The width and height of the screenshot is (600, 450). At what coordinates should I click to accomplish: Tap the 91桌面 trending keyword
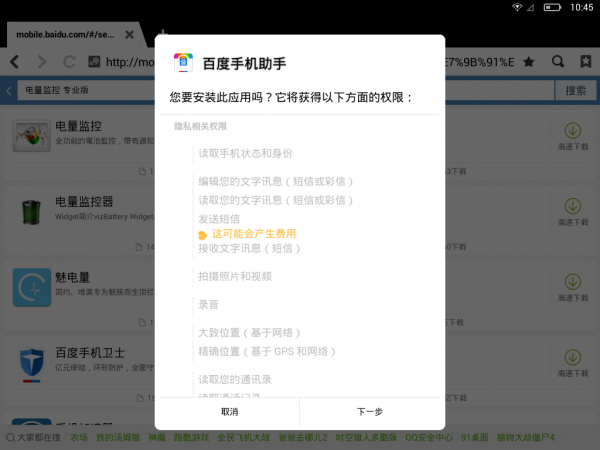click(x=474, y=437)
